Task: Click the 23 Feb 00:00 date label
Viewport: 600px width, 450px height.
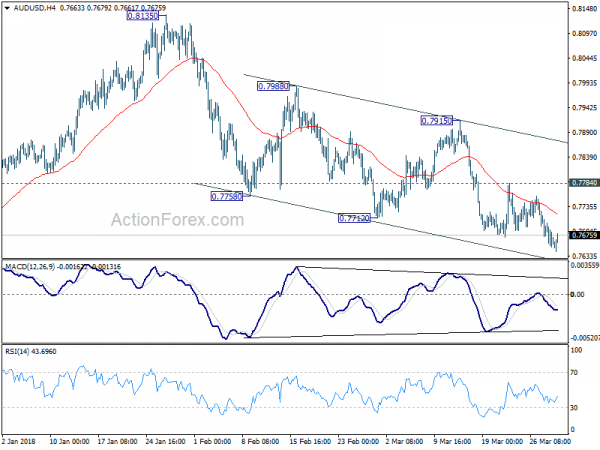Action: [358, 441]
